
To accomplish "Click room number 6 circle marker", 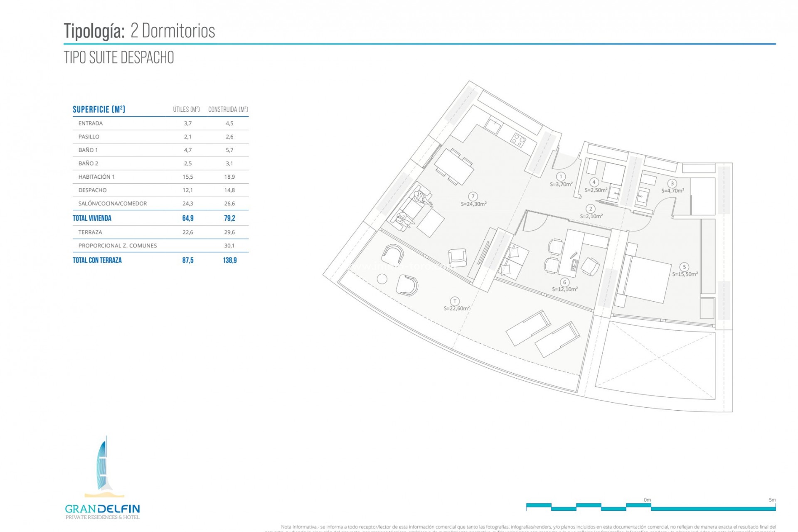I will 564,282.
